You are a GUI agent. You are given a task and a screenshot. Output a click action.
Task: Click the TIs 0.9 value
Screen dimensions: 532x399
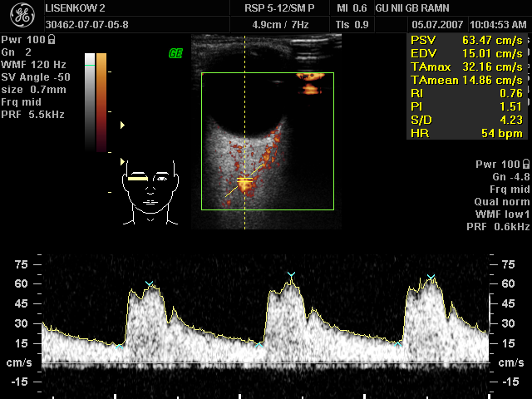(x=352, y=25)
